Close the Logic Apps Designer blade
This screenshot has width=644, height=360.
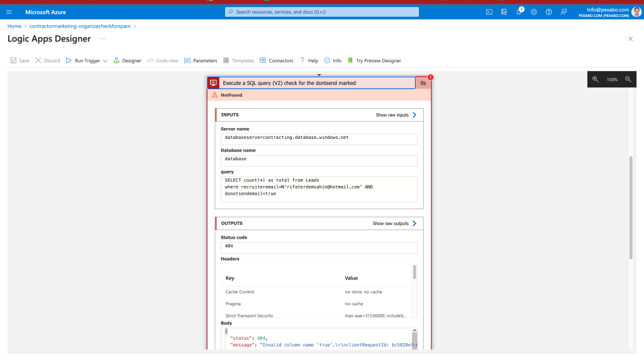(x=630, y=38)
